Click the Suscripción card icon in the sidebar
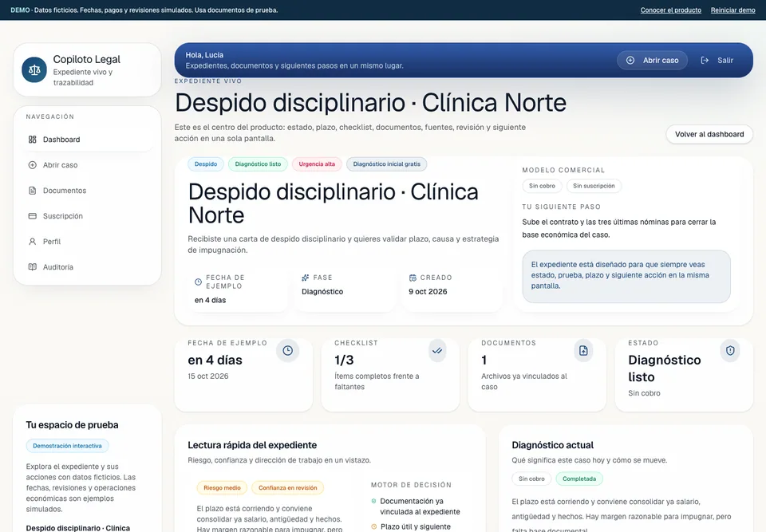 tap(32, 216)
